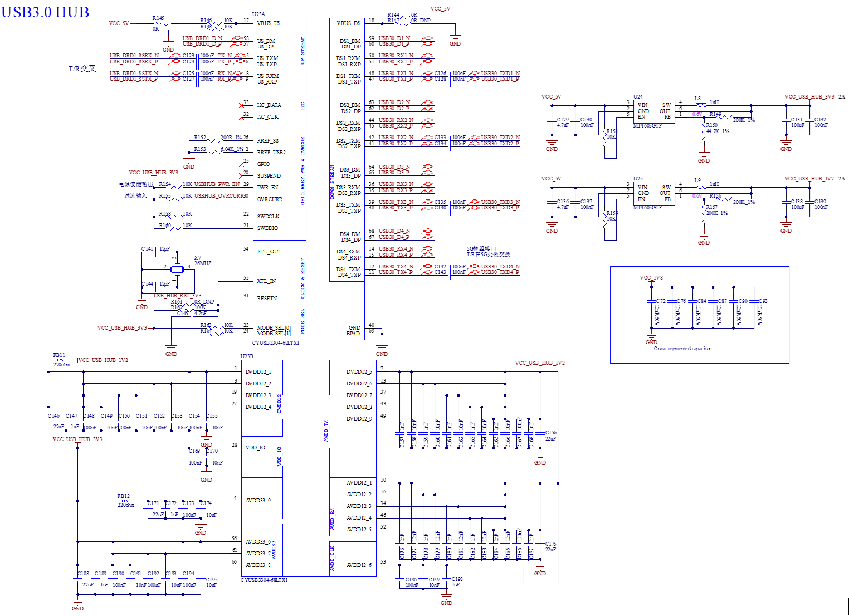Click the U23B designator label
849x616 pixels.
point(247,356)
